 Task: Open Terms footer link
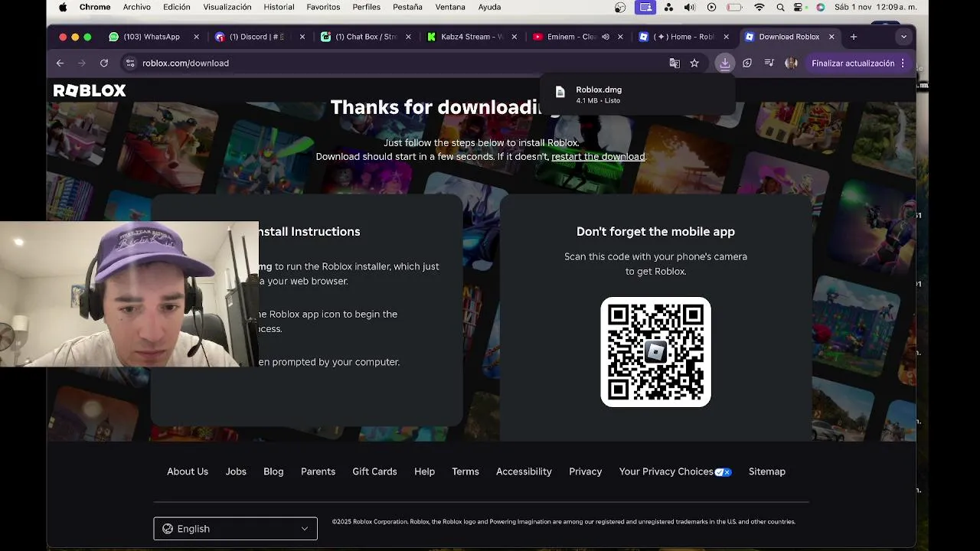465,471
